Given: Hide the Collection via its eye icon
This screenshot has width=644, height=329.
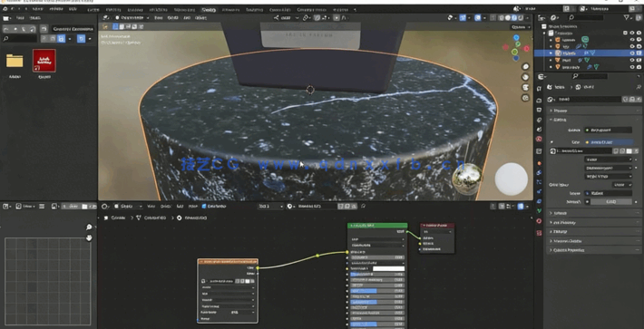Looking at the screenshot, I should click(632, 33).
